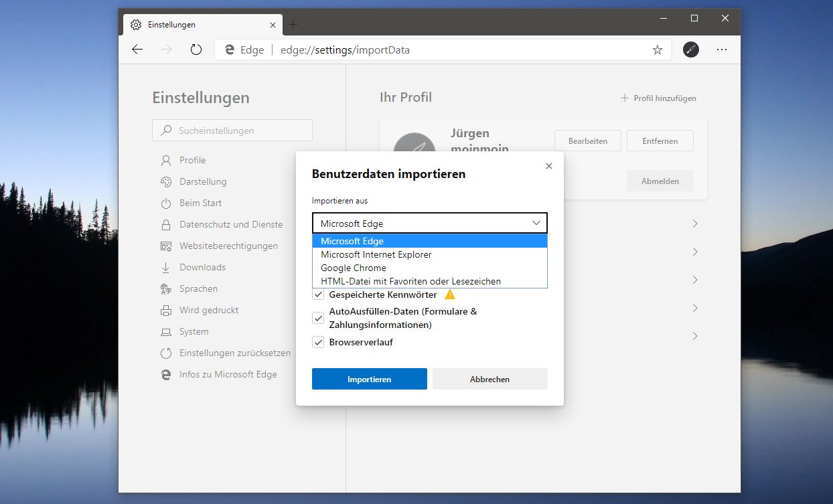This screenshot has width=833, height=504.
Task: Open the three-dot settings and more menu
Action: click(721, 50)
